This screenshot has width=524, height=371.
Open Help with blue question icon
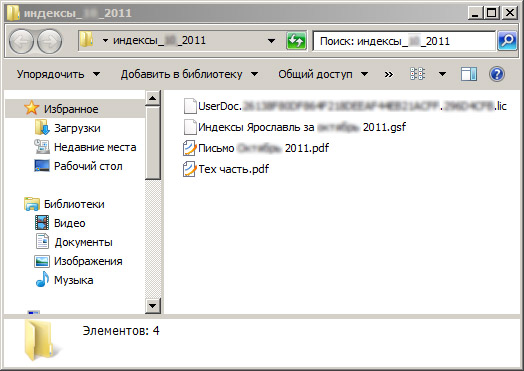coord(497,74)
